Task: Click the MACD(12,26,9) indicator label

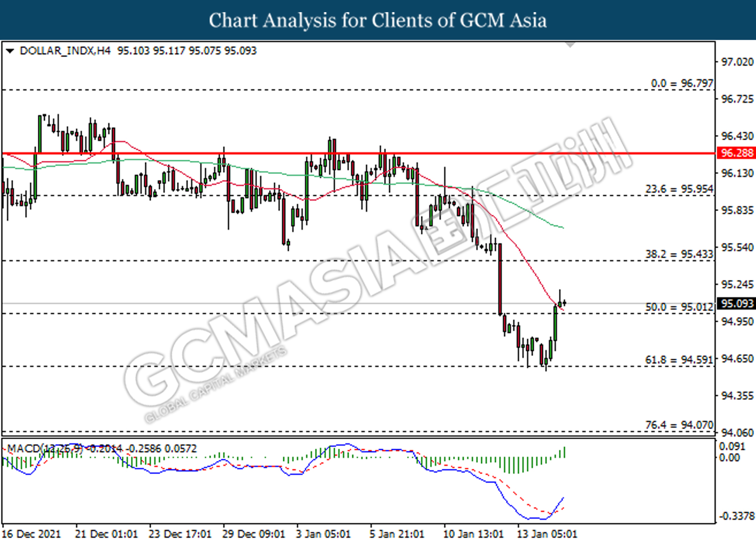Action: [x=45, y=448]
